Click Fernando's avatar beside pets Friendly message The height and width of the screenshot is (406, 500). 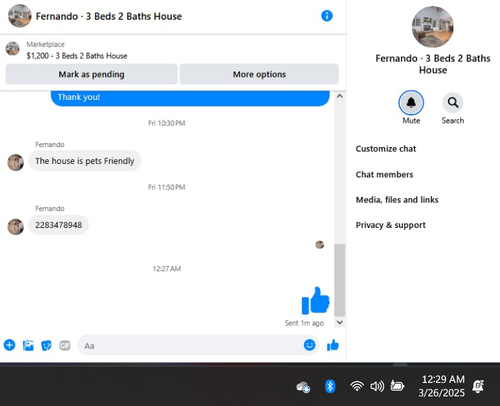tap(16, 162)
